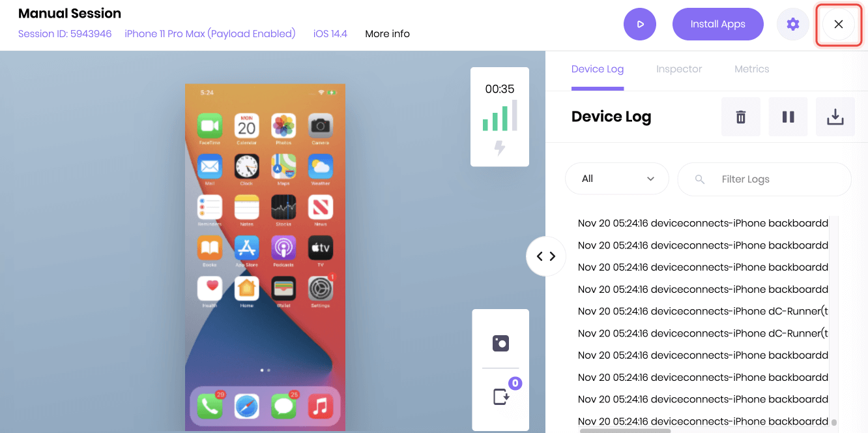Focus the Filter Logs search field
Screen dimensions: 868x433
764,179
